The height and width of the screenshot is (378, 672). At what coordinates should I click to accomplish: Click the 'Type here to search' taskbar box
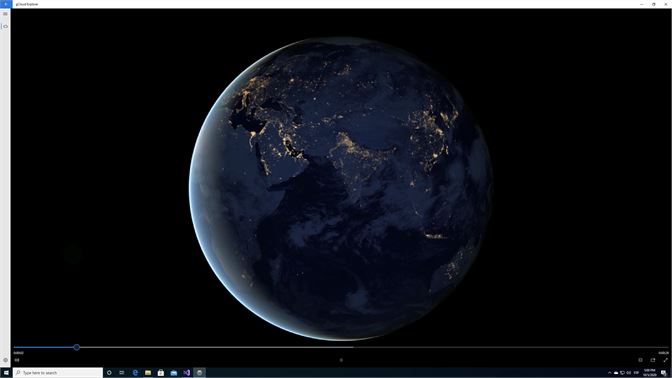58,372
